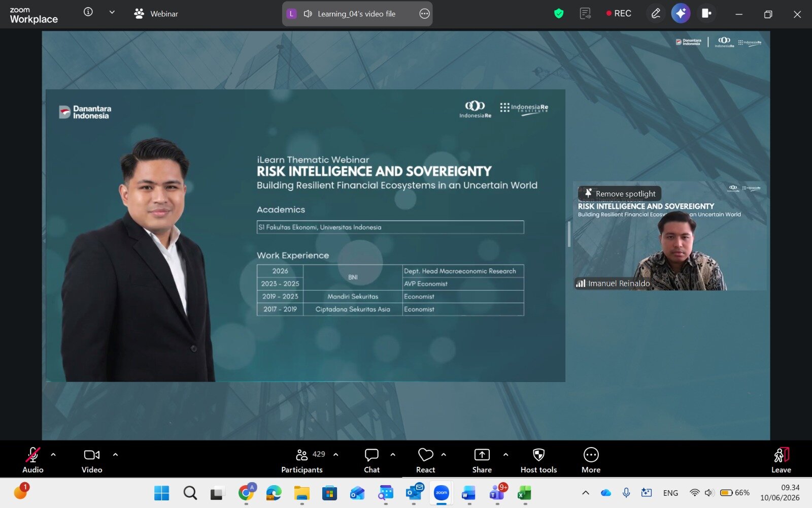Expand share options chevron

[x=505, y=455]
